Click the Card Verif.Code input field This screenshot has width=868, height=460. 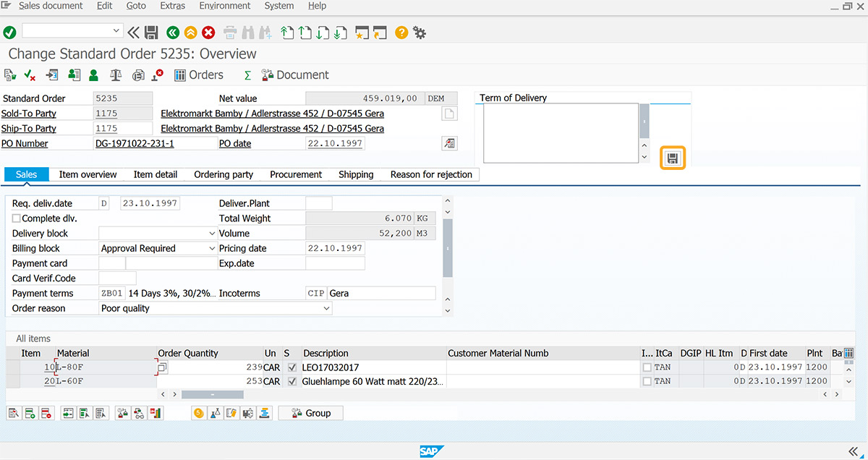117,278
